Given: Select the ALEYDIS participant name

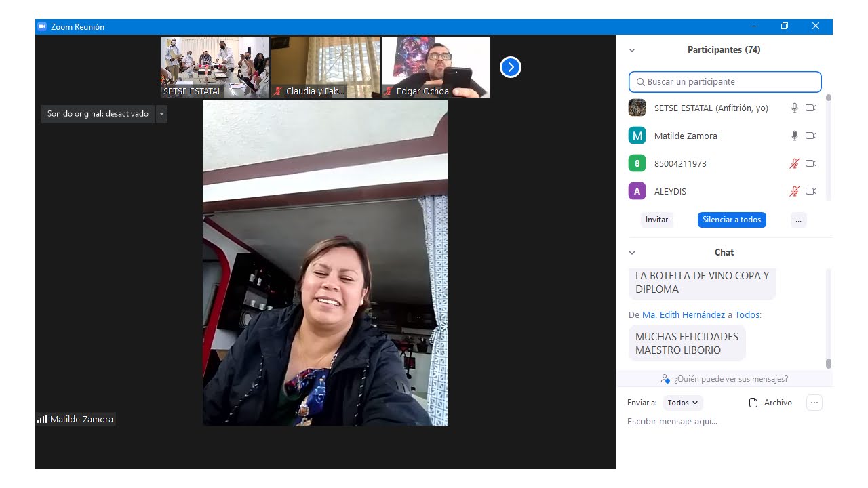Looking at the screenshot, I should click(670, 191).
